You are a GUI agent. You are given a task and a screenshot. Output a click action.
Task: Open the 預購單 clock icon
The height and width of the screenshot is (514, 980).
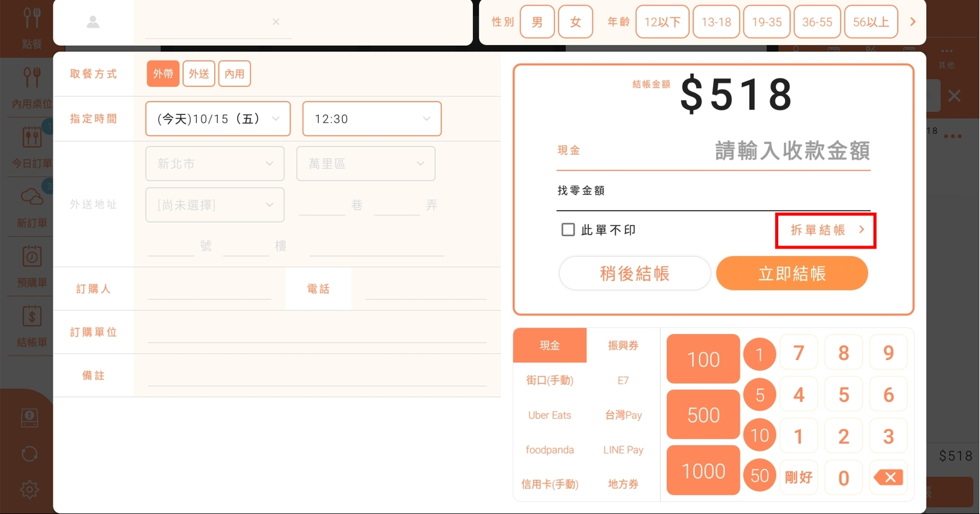click(32, 257)
